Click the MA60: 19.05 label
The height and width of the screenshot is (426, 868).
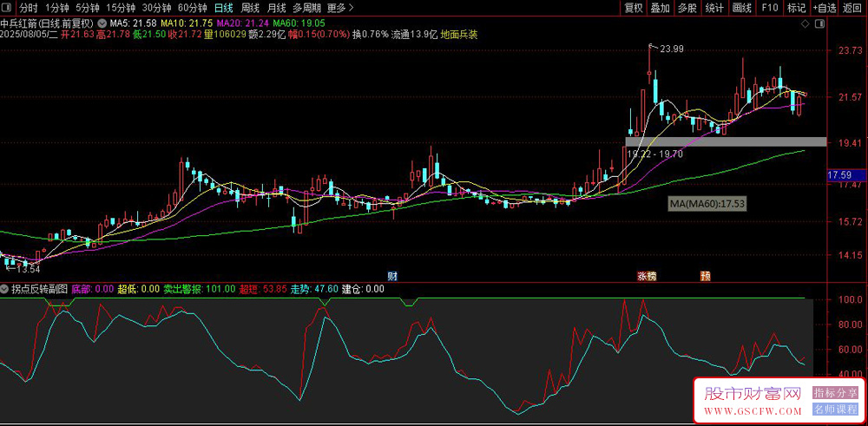299,23
